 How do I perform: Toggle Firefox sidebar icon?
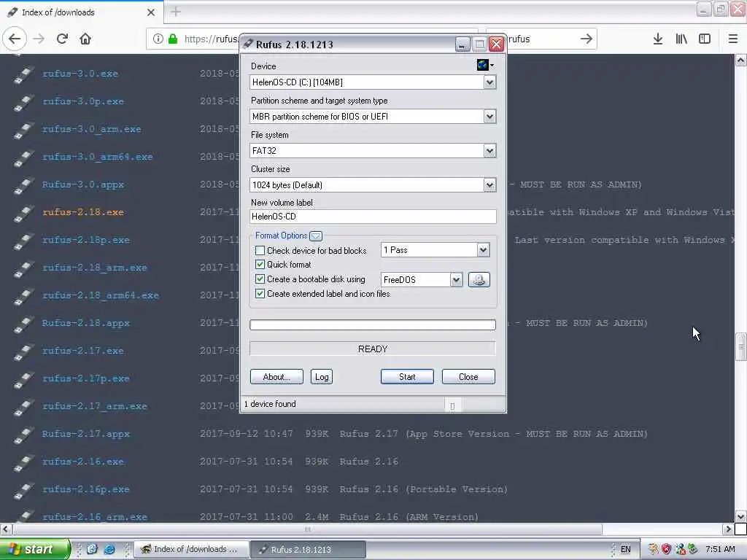pos(705,39)
